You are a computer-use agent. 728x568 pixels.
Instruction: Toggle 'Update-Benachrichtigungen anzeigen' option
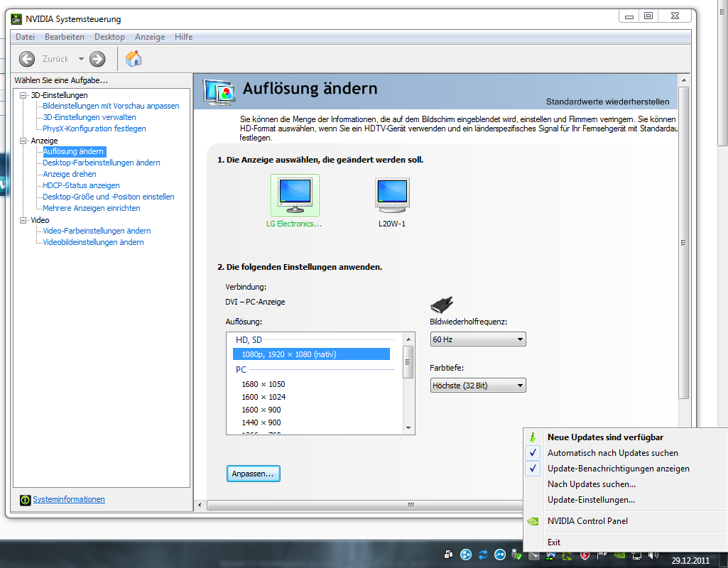point(618,469)
